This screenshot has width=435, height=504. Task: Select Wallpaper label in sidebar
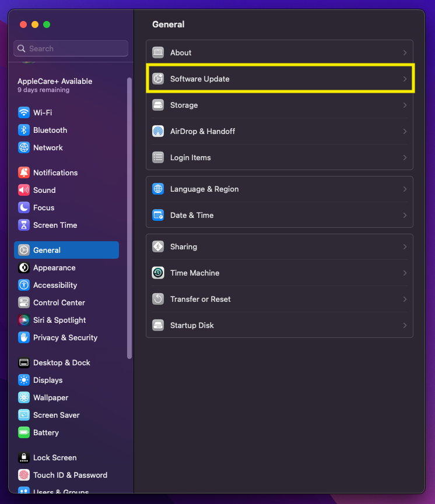(51, 397)
